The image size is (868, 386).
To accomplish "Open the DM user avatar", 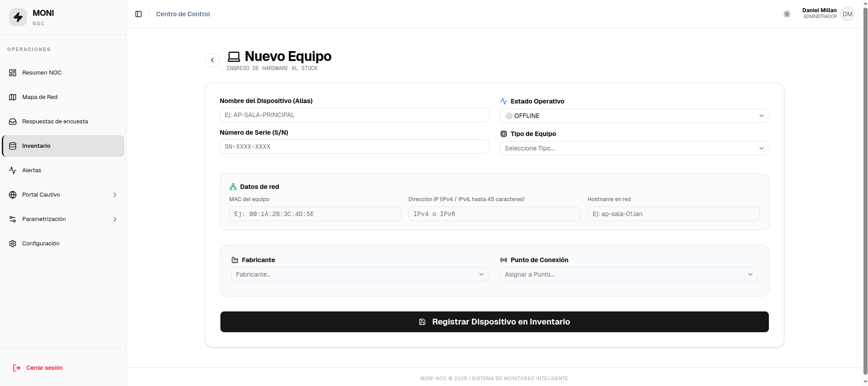I will (848, 14).
